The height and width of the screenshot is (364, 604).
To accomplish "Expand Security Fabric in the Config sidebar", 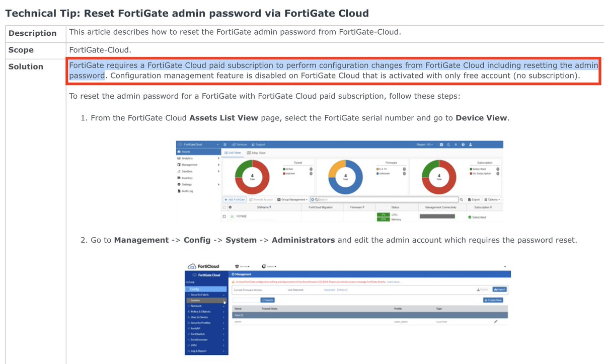I will coord(206,295).
